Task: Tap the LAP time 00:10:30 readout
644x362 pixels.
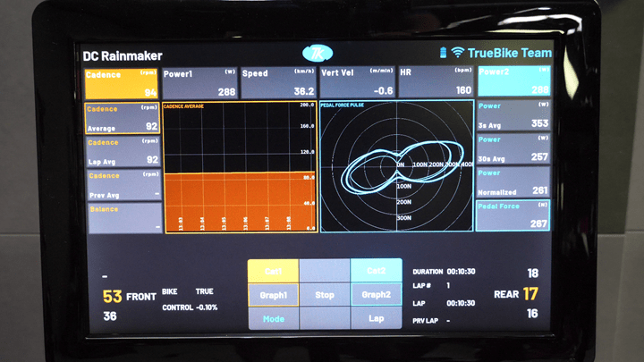Action: coord(444,303)
